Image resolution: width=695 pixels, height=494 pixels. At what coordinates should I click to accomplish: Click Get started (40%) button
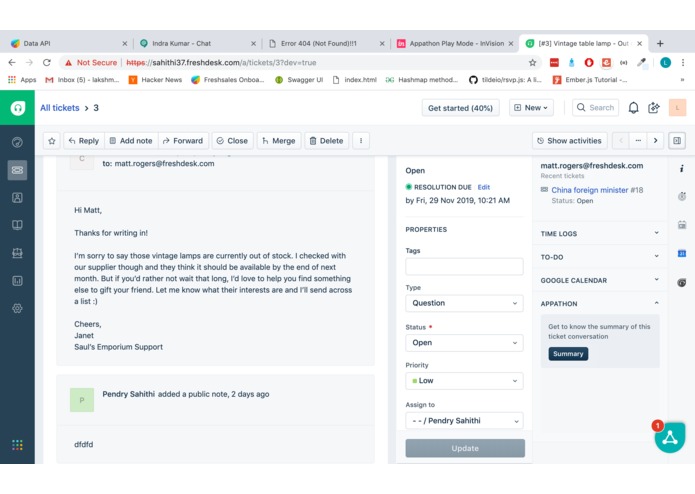[460, 108]
